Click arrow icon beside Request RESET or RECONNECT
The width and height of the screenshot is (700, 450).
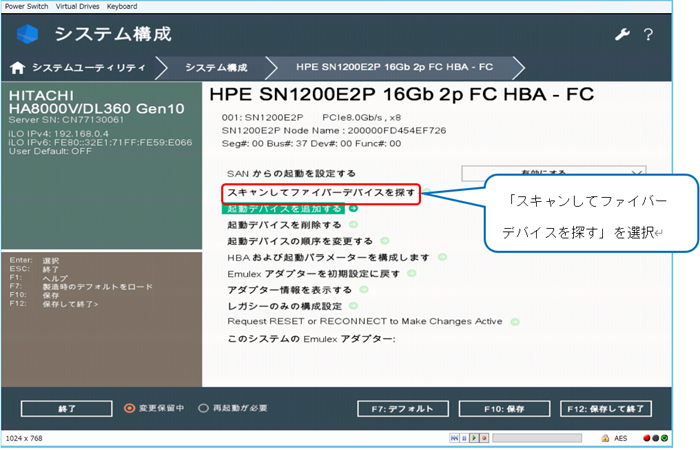click(x=515, y=322)
